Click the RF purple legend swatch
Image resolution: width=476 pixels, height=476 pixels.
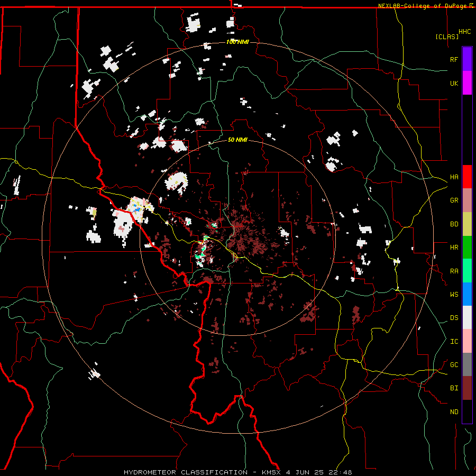click(x=467, y=59)
